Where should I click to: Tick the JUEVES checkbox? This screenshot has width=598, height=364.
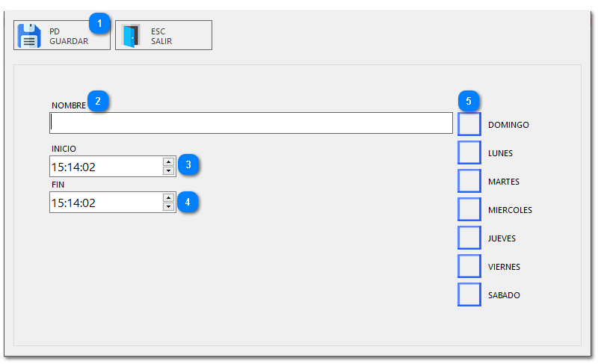tap(469, 238)
